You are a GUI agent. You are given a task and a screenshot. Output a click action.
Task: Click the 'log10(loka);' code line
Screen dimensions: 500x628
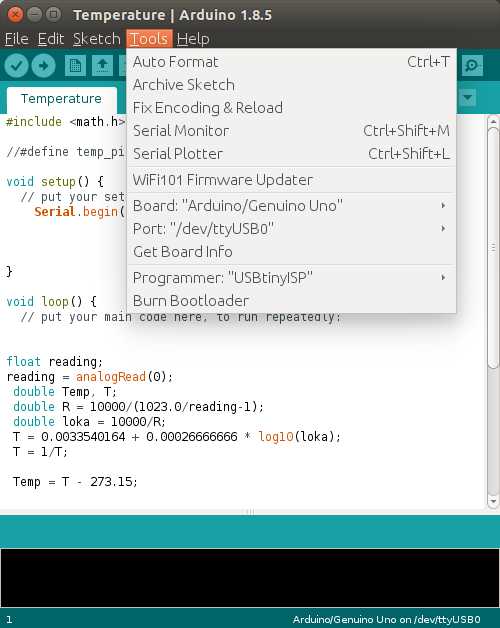coord(177,437)
